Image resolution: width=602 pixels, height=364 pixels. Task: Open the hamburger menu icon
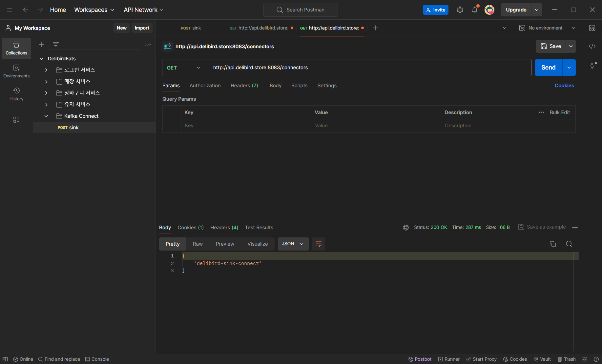click(x=10, y=10)
